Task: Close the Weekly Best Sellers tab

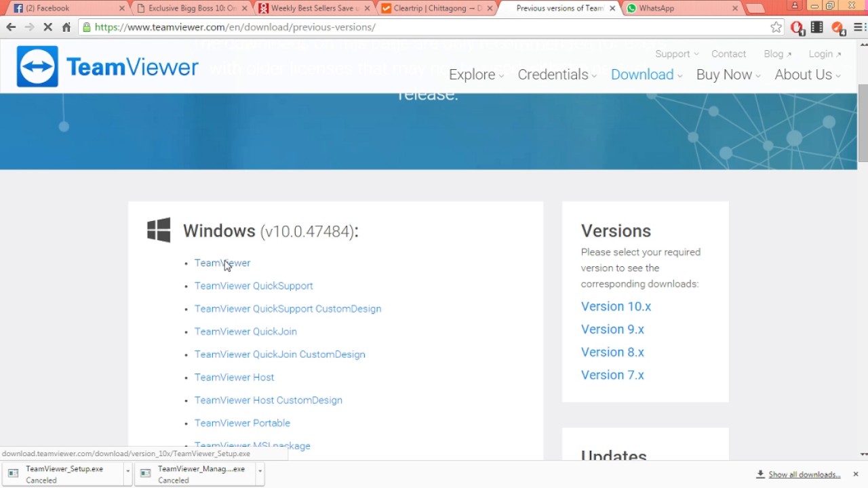Action: pyautogui.click(x=367, y=8)
